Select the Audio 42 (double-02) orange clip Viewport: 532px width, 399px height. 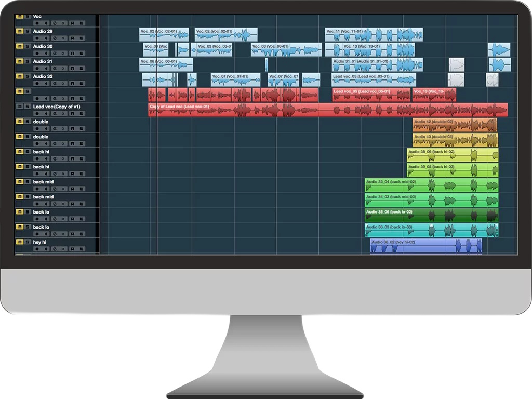pos(455,125)
